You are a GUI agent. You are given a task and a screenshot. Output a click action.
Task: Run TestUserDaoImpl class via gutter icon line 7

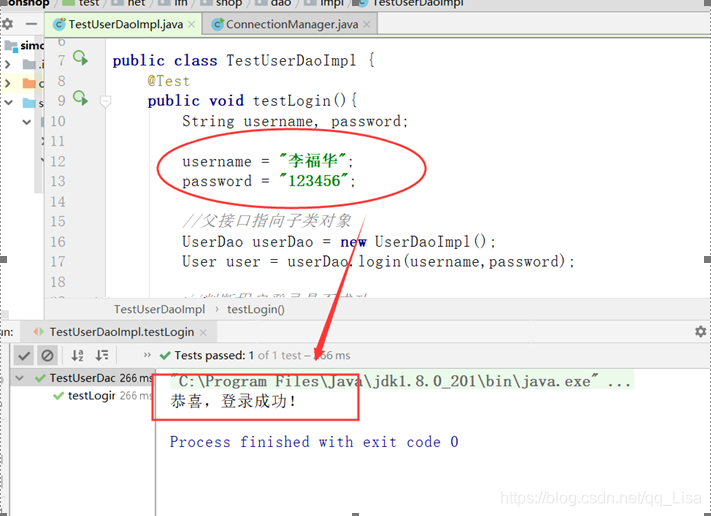(x=81, y=58)
